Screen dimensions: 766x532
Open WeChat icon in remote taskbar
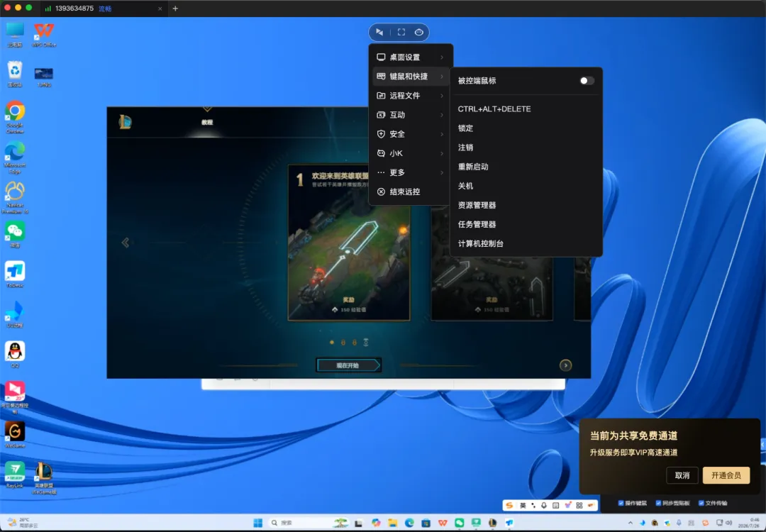459,523
